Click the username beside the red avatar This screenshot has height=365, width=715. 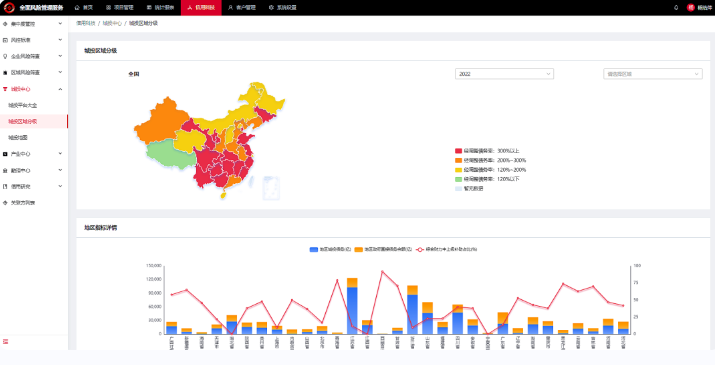705,8
